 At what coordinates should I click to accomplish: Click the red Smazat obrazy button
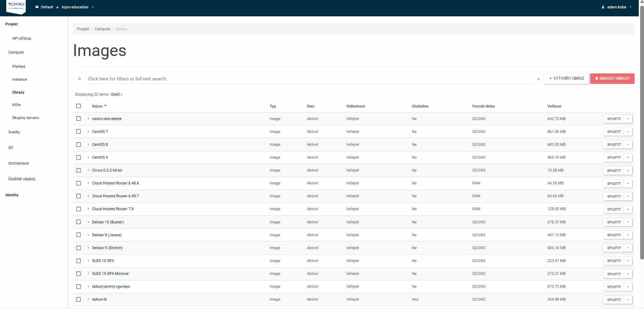(x=612, y=79)
